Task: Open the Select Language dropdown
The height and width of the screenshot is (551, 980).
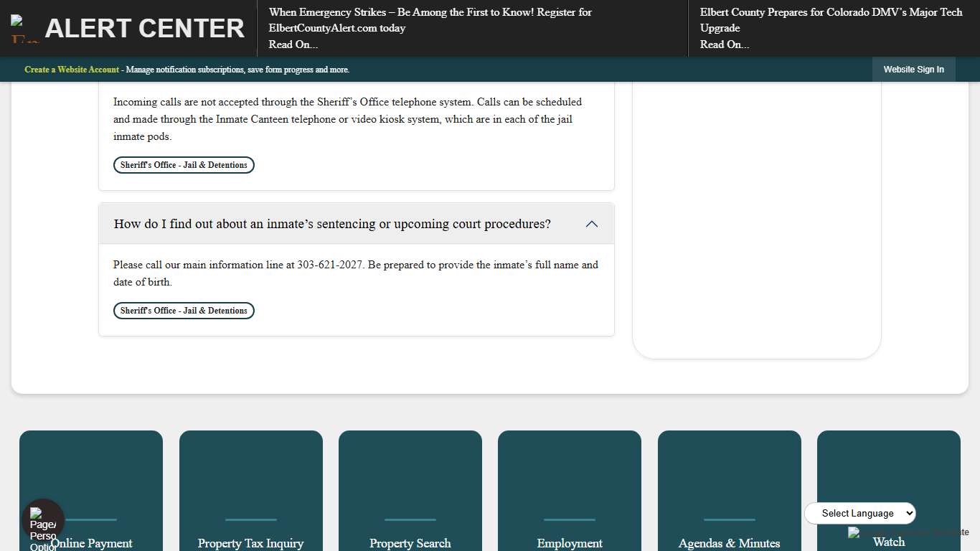Action: pos(859,513)
